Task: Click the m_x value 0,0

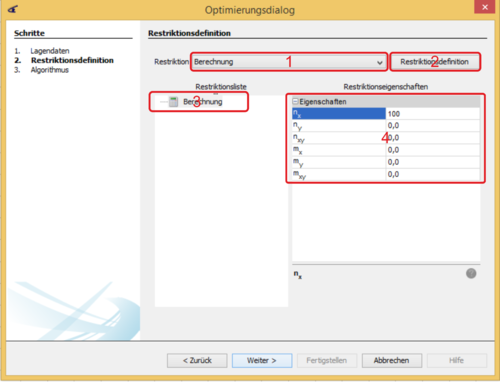Action: [x=433, y=150]
